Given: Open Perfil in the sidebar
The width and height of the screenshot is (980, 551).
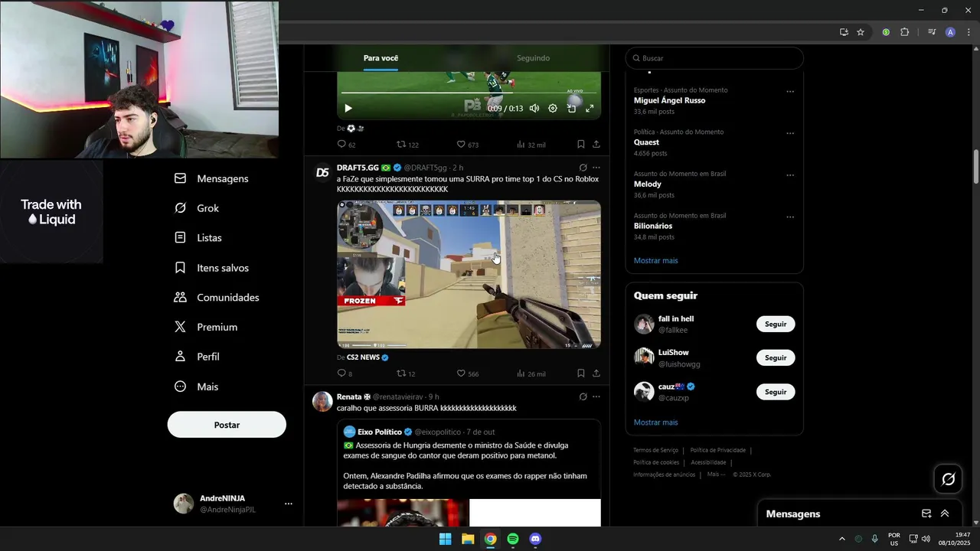Looking at the screenshot, I should (x=197, y=357).
